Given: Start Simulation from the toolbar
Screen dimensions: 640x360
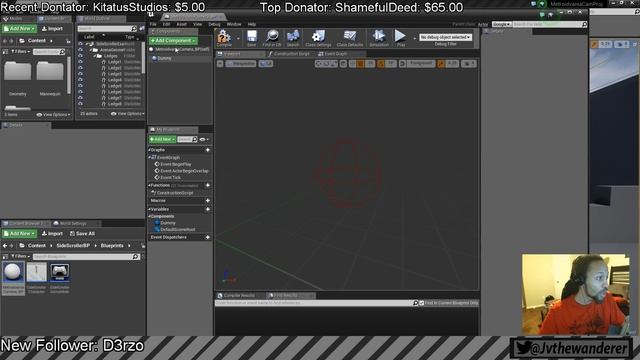Looking at the screenshot, I should click(379, 38).
